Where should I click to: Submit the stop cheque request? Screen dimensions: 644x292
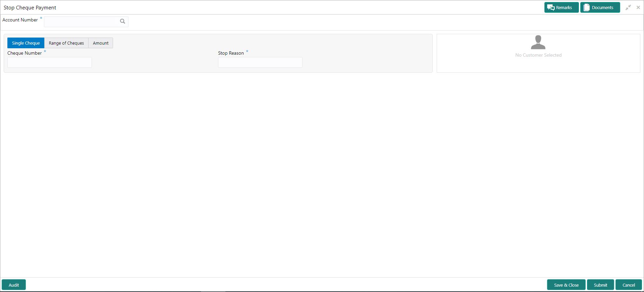pyautogui.click(x=600, y=285)
